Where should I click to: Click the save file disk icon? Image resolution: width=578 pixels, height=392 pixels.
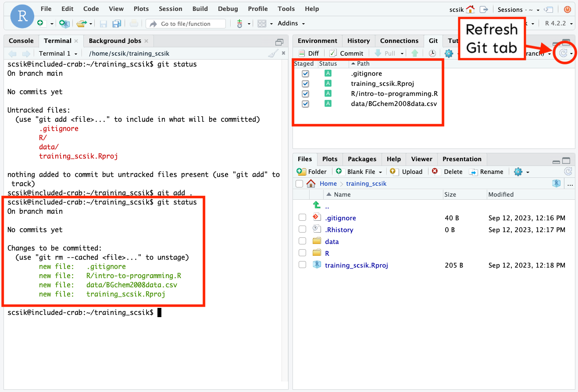click(x=103, y=24)
